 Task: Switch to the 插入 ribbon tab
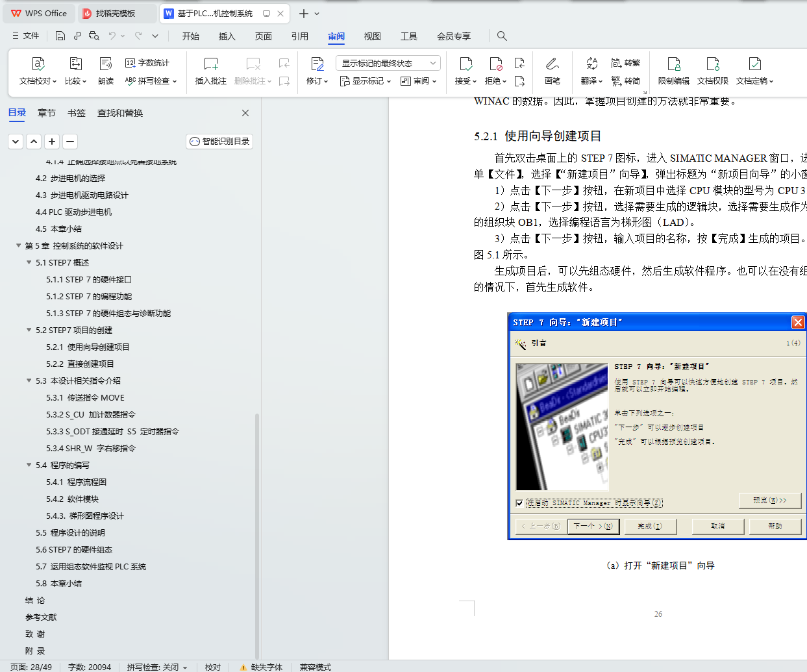coord(227,36)
